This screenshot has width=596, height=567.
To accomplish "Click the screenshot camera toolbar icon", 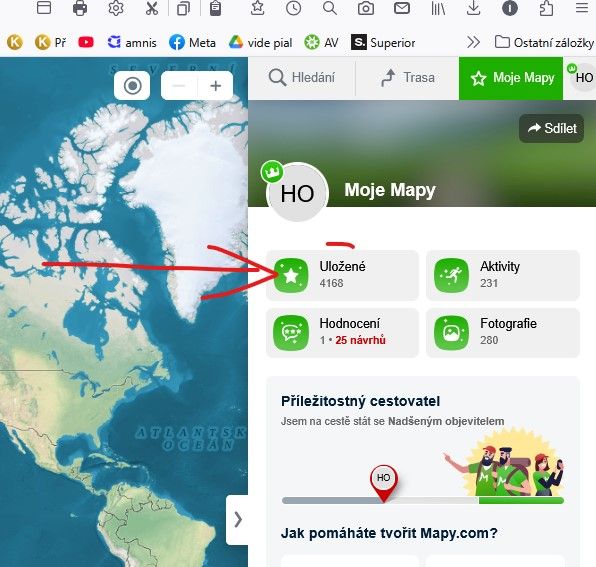I will [x=366, y=8].
